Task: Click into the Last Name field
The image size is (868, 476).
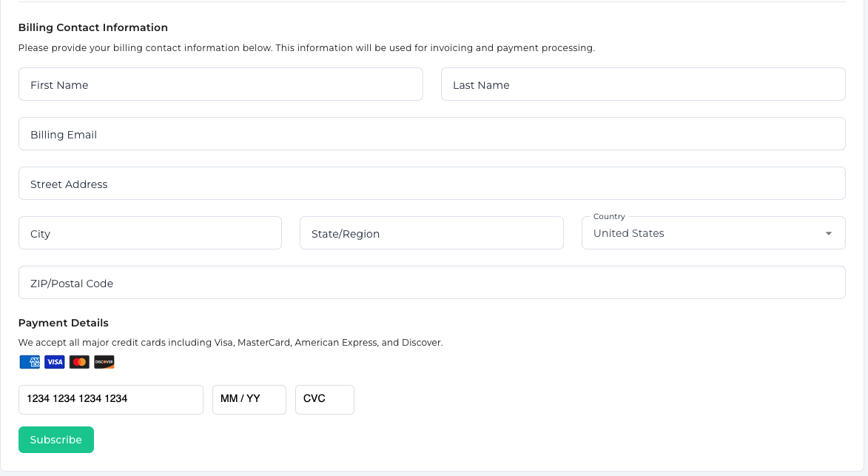Action: [x=642, y=84]
